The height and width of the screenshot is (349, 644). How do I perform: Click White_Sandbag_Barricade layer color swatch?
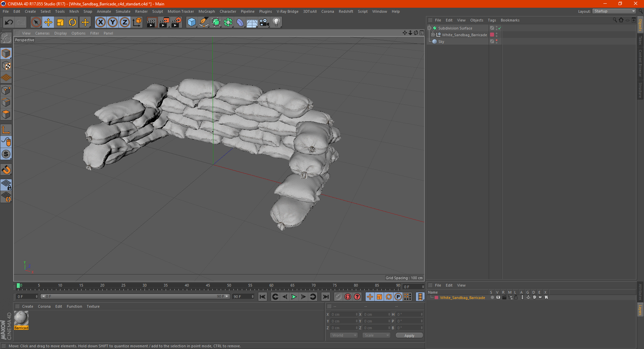click(492, 35)
